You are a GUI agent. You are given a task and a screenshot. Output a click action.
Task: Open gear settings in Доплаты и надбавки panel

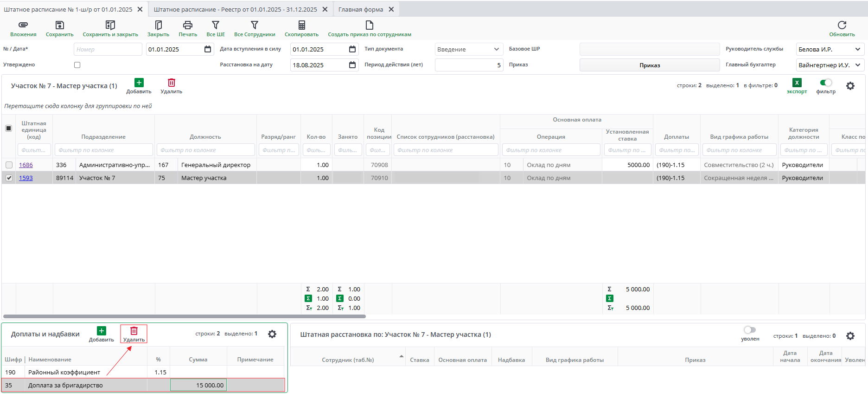[x=272, y=334]
